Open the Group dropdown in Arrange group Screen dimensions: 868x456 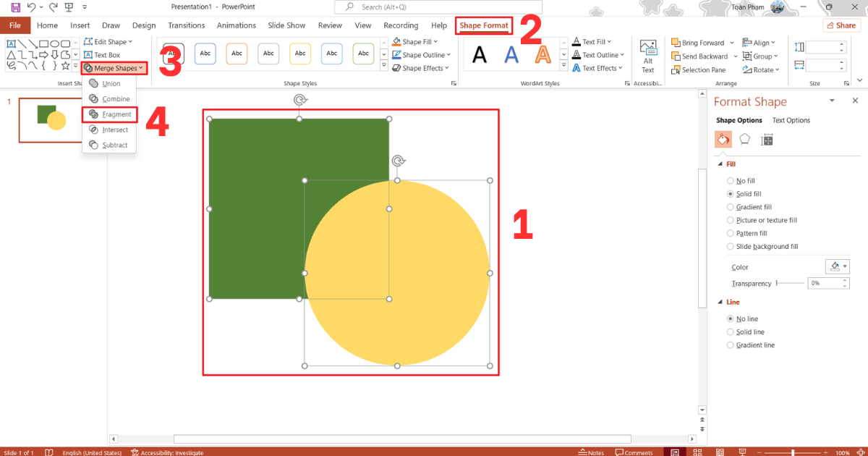(x=760, y=56)
